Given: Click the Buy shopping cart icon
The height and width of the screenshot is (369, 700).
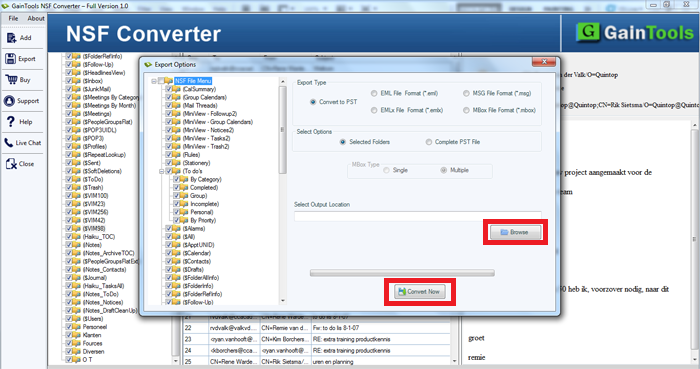Looking at the screenshot, I should (11, 79).
